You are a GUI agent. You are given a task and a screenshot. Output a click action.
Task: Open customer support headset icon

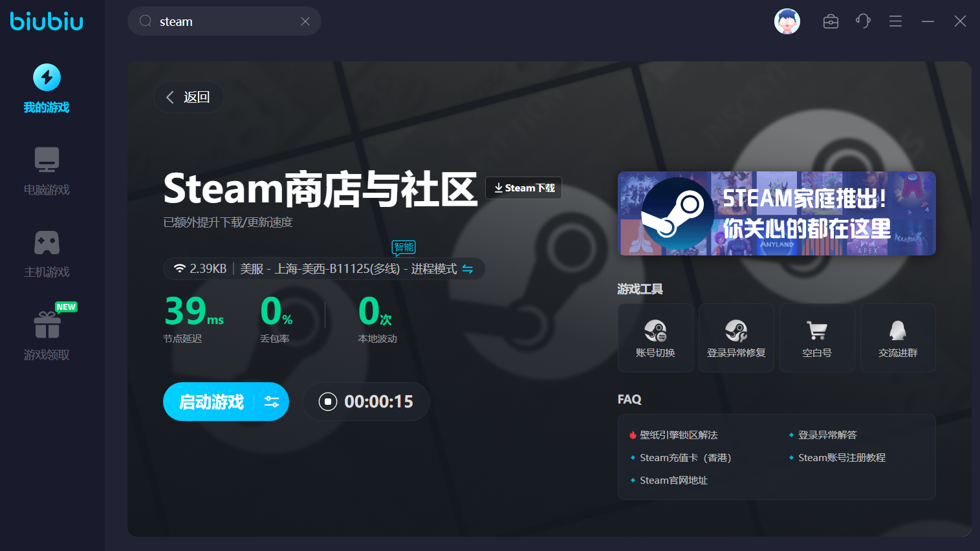[863, 21]
